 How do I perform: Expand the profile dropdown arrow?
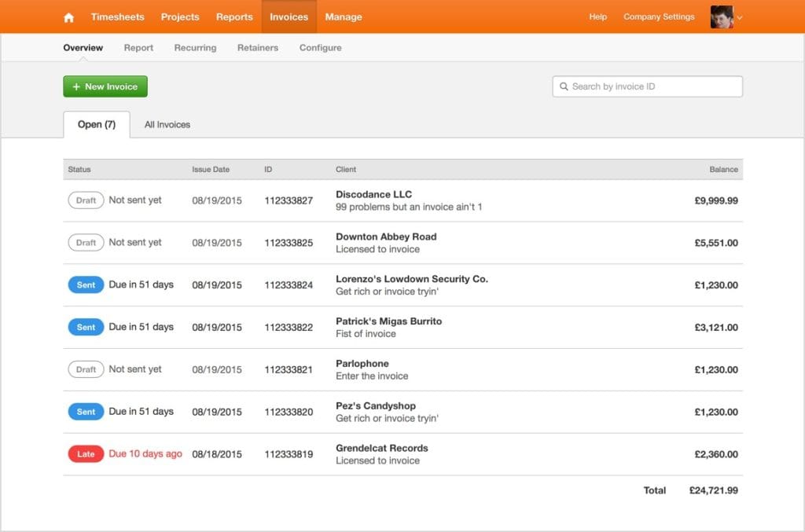[740, 17]
